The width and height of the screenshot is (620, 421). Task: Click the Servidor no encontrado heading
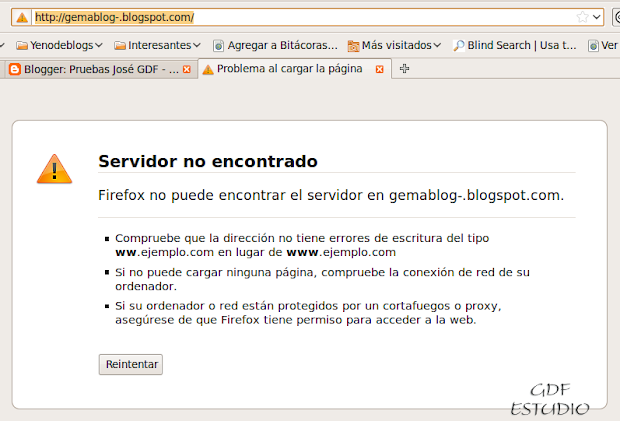tap(208, 161)
